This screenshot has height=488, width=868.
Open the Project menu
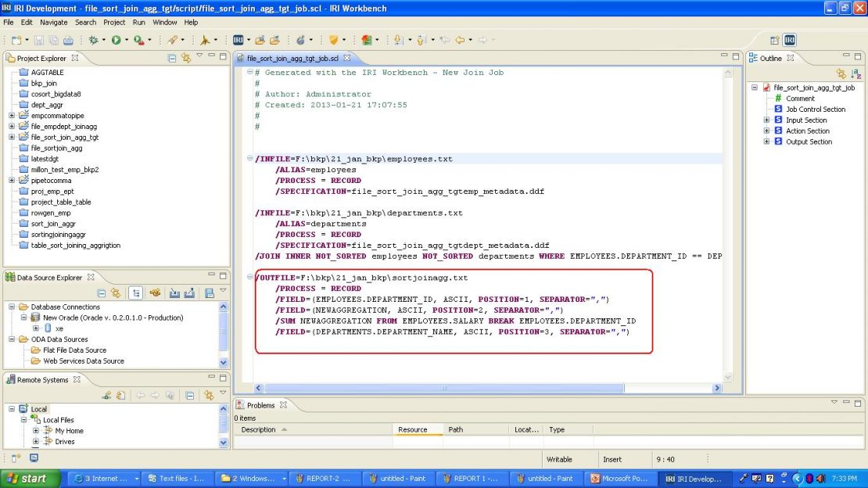114,22
